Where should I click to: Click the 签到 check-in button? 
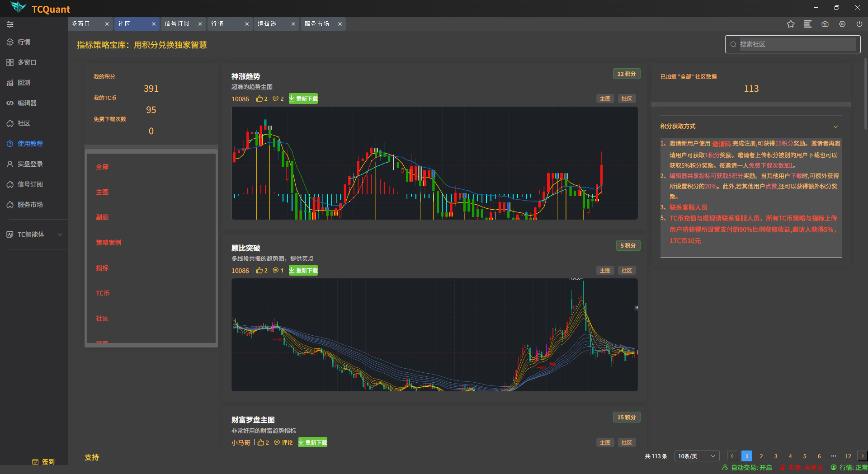coord(44,461)
